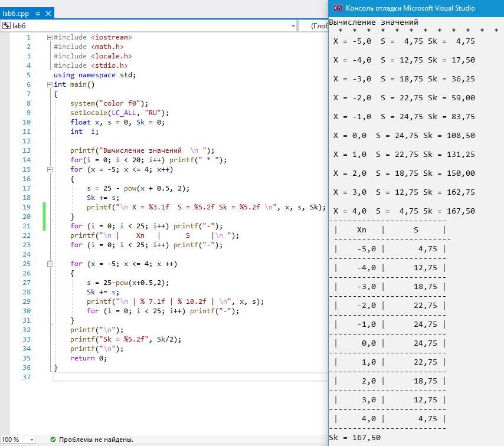Image resolution: width=504 pixels, height=446 pixels.
Task: Click the 'Проблемы не найдены.' status text
Action: [x=96, y=440]
